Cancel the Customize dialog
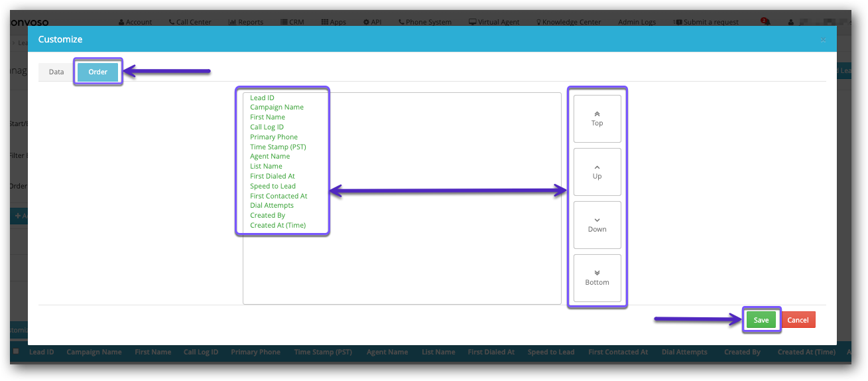Viewport: 868px width, 381px height. pos(798,320)
